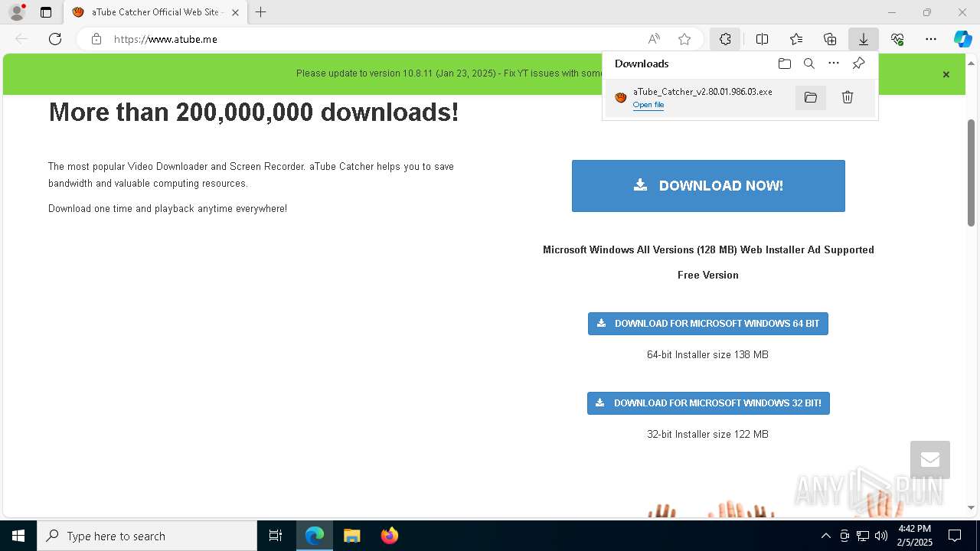Click the DOWNLOAD NOW! button
The image size is (980, 551).
pos(708,186)
